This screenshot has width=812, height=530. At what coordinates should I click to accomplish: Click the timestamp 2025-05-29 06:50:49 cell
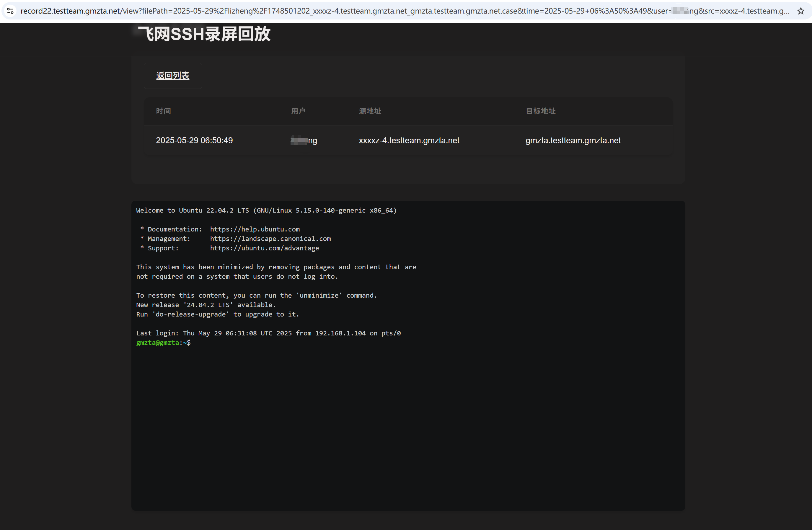194,140
